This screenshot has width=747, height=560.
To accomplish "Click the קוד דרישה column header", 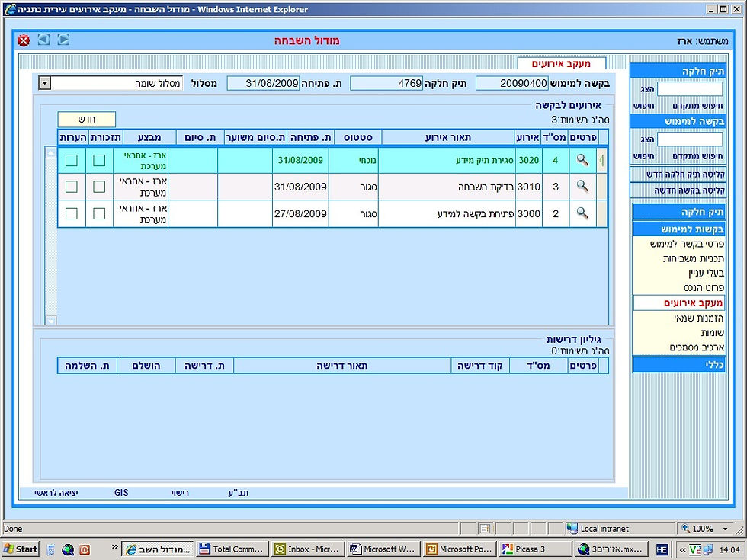I will 480,365.
